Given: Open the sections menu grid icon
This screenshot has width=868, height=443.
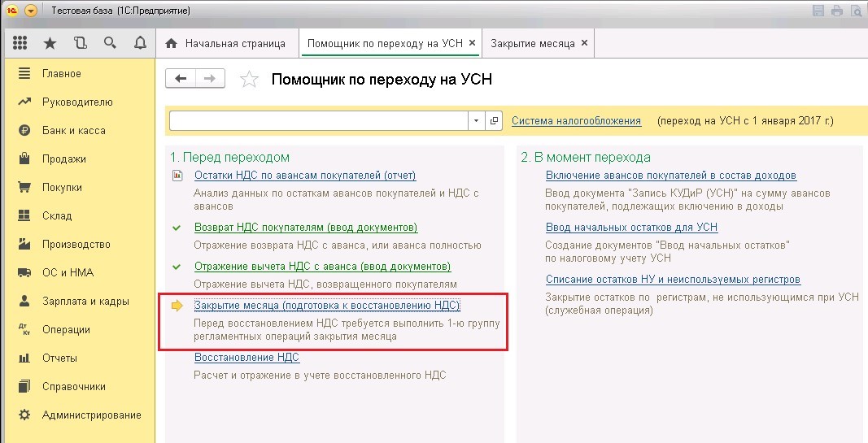Looking at the screenshot, I should tap(20, 43).
